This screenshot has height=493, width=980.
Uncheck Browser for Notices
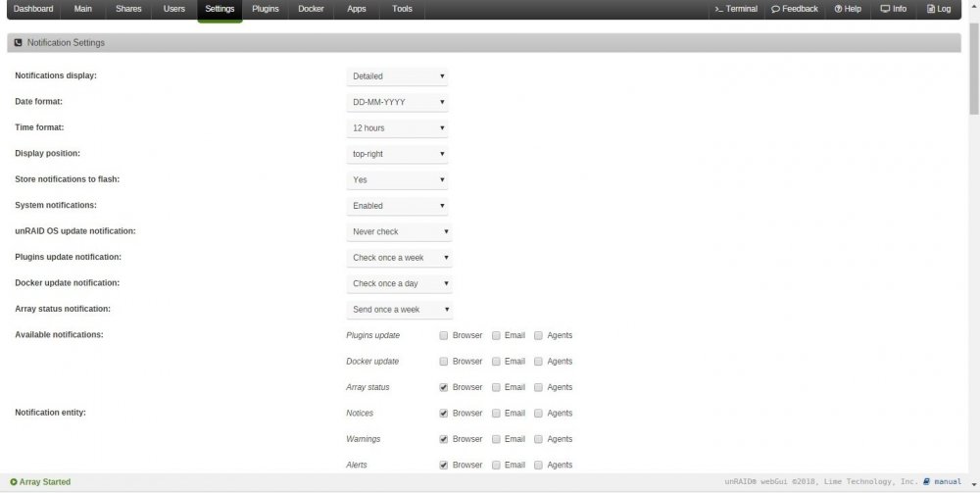[x=444, y=413]
